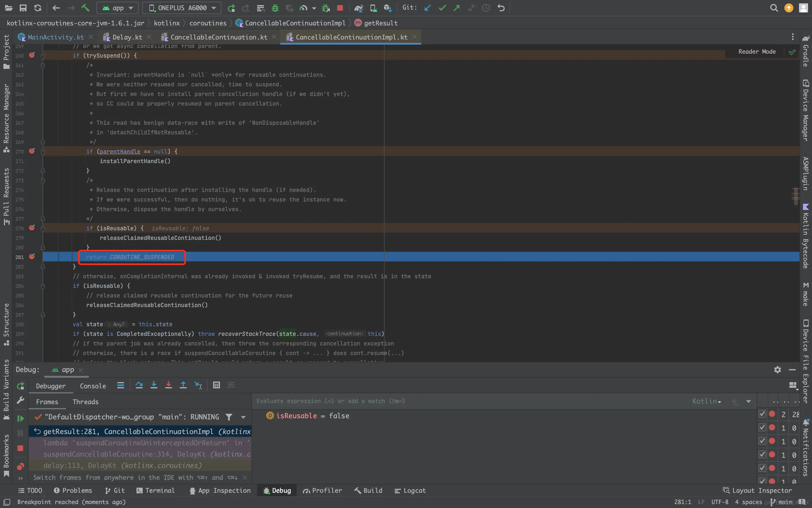This screenshot has height=508, width=812.
Task: Toggle breakpoint at line 278
Action: [x=32, y=228]
